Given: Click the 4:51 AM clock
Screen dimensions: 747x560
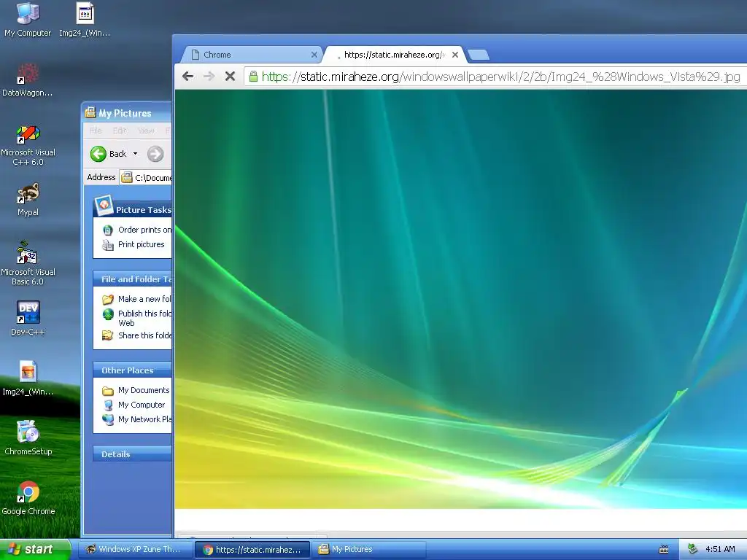Looking at the screenshot, I should coord(720,549).
